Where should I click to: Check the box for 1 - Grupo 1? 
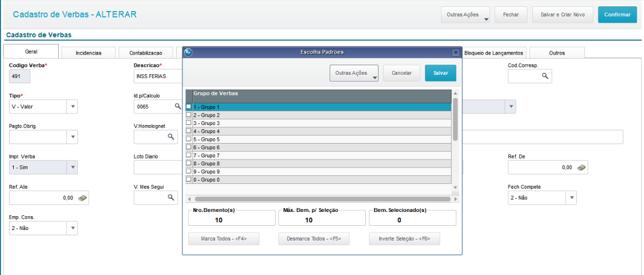[x=189, y=107]
